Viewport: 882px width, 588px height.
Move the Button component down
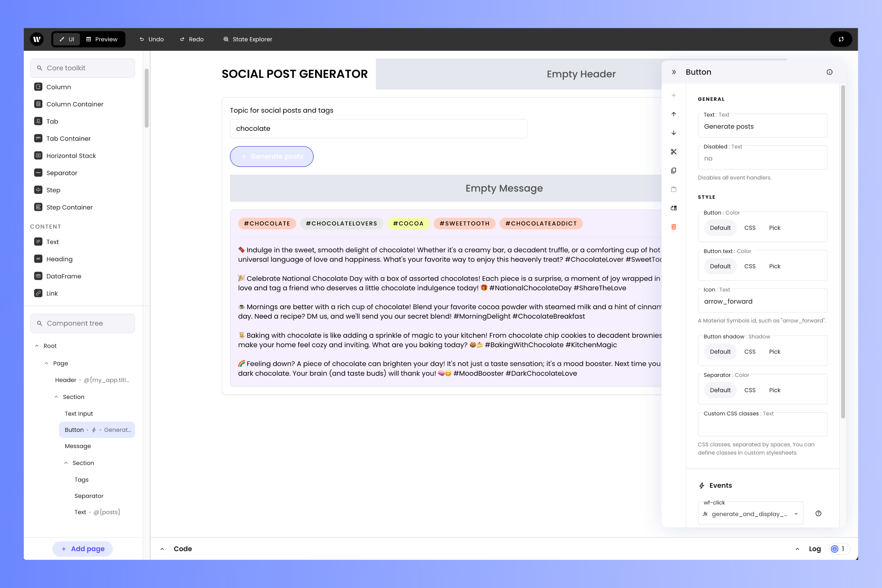[x=674, y=133]
